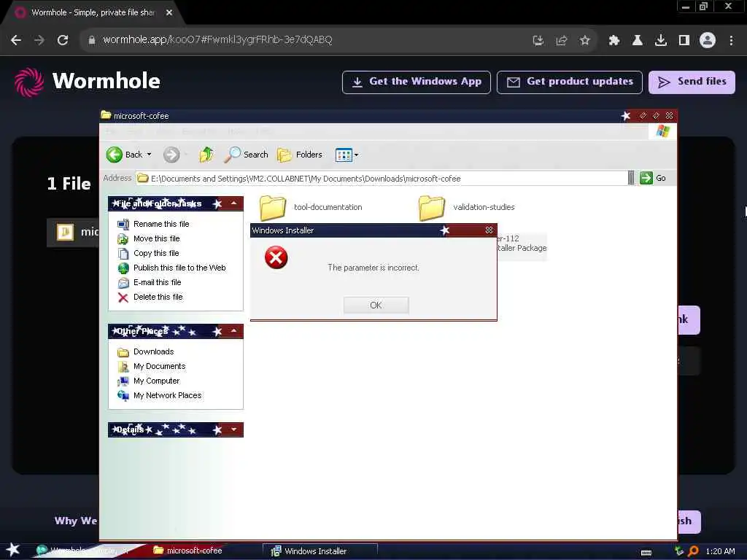Screen dimensions: 747x560
Task: Open browser Downloads icon
Action: (x=661, y=41)
